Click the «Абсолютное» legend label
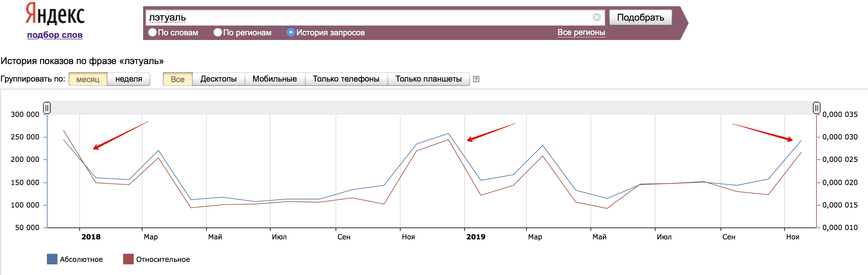This screenshot has height=275, width=868. [x=81, y=259]
